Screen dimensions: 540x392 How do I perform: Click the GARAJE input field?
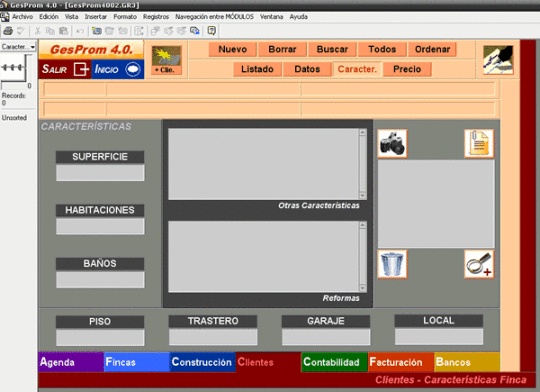click(x=326, y=337)
